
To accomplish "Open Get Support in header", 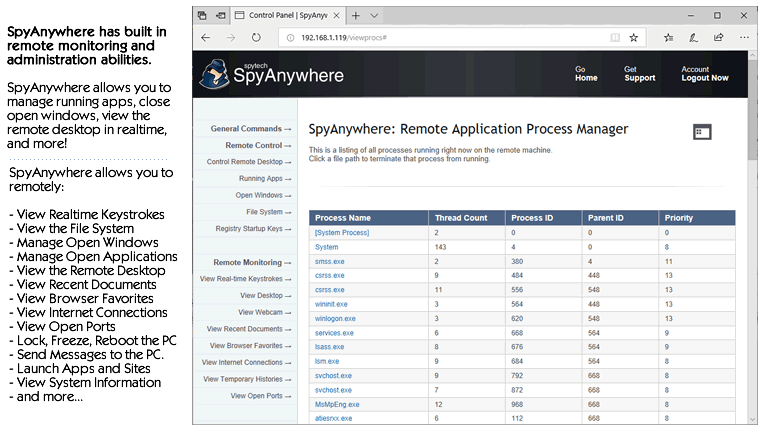I will (640, 74).
